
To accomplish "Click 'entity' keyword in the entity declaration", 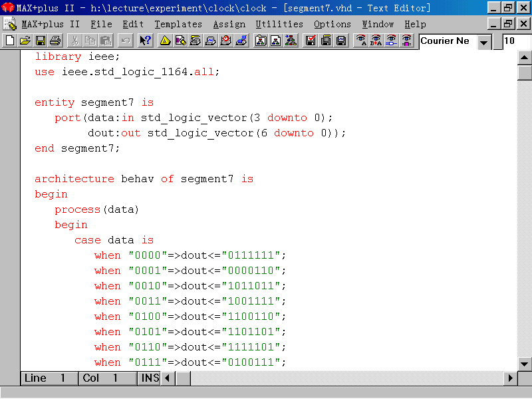I will coord(55,102).
